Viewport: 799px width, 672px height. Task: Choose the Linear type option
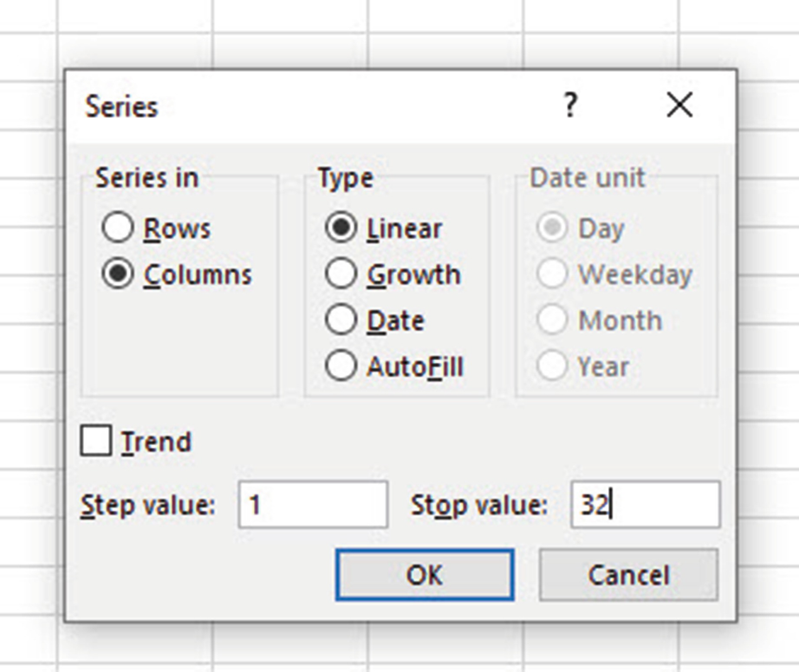[x=341, y=229]
